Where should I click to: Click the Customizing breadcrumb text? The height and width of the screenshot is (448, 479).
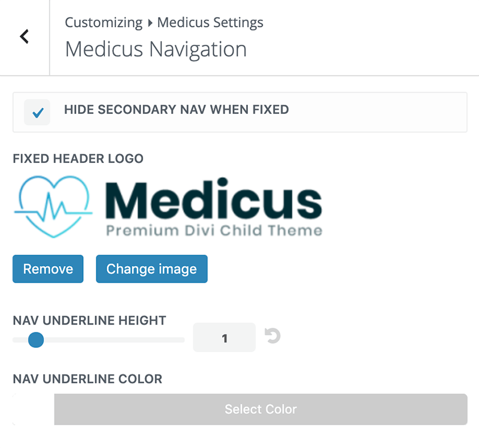point(104,23)
